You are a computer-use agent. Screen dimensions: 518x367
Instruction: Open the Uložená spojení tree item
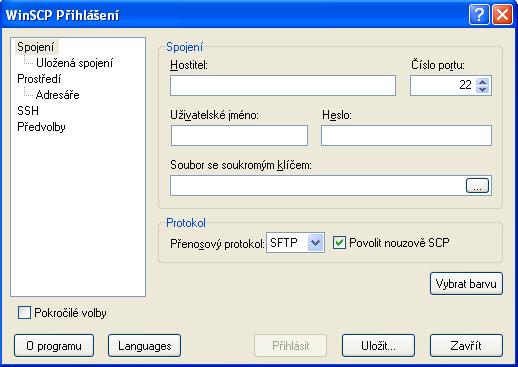pos(74,63)
